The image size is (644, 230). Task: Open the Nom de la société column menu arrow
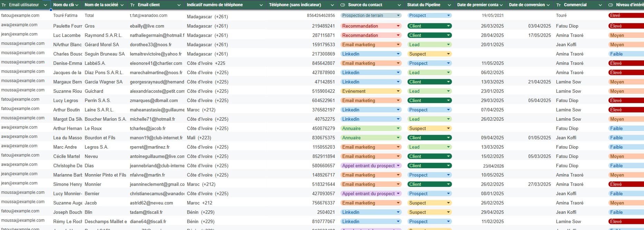(122, 5)
